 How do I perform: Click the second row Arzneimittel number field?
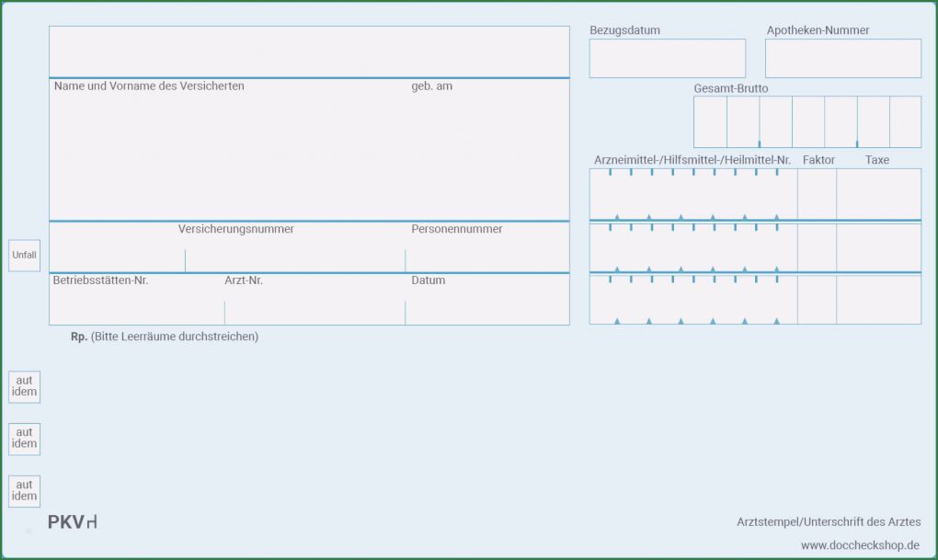[x=692, y=247]
